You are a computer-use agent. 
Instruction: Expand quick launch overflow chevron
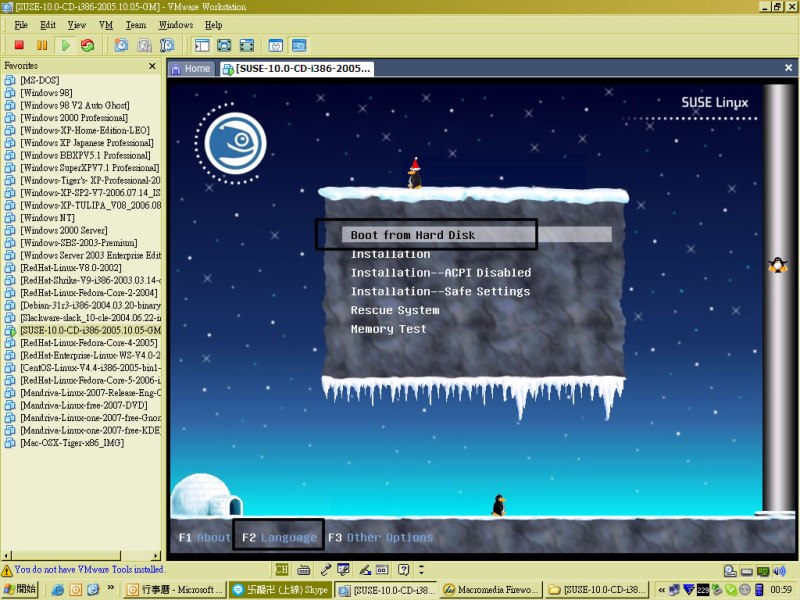[110, 588]
